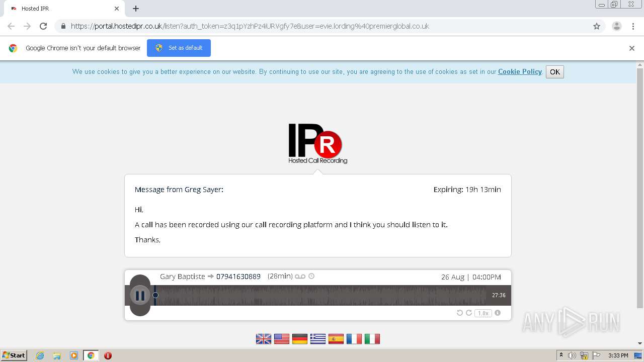This screenshot has height=362, width=644.
Task: Click the playhead marker on the waveform
Action: (x=155, y=295)
